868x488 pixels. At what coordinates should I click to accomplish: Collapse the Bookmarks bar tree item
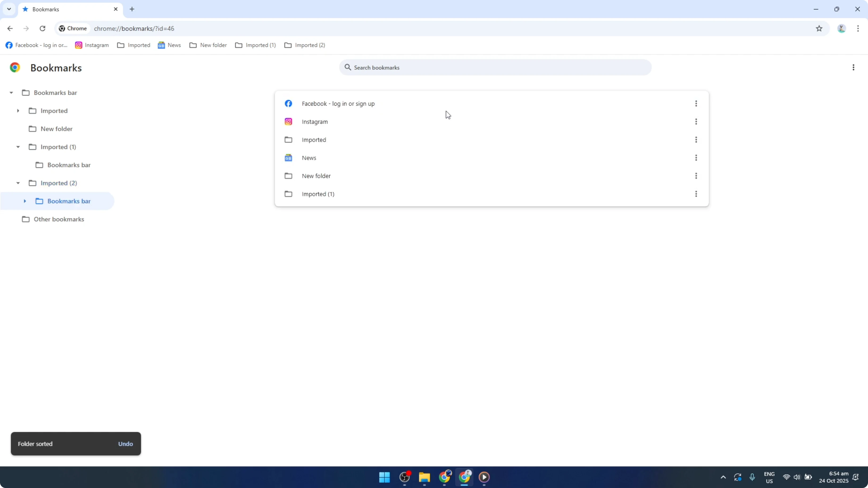click(x=11, y=92)
